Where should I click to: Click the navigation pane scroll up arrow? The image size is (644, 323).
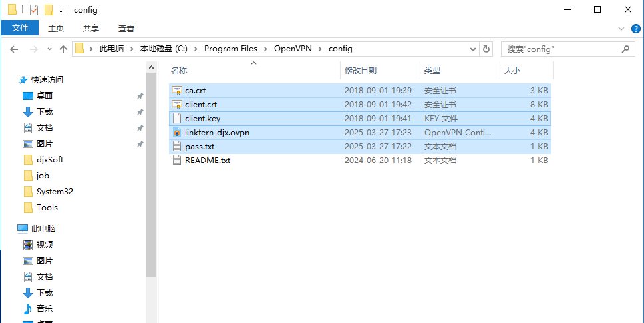151,67
